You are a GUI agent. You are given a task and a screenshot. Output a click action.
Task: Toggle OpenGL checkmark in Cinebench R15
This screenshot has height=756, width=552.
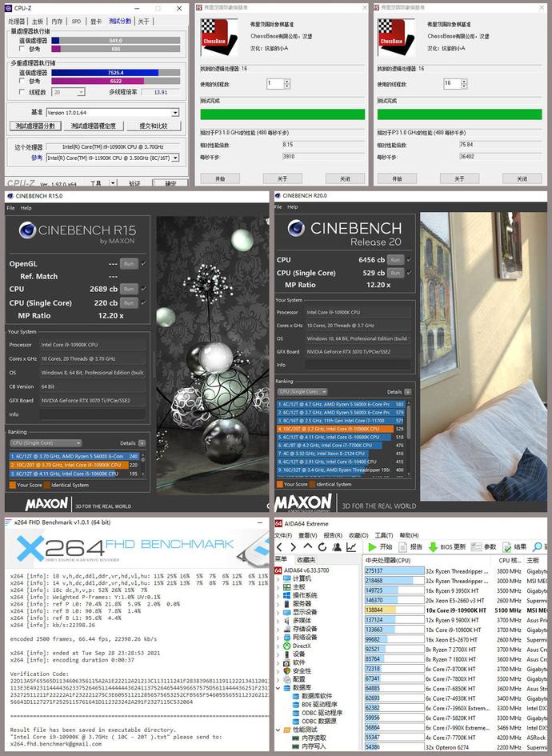(144, 264)
